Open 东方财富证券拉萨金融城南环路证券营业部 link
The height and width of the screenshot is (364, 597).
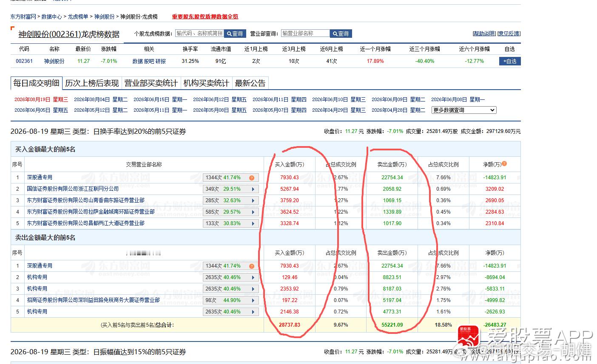point(91,212)
